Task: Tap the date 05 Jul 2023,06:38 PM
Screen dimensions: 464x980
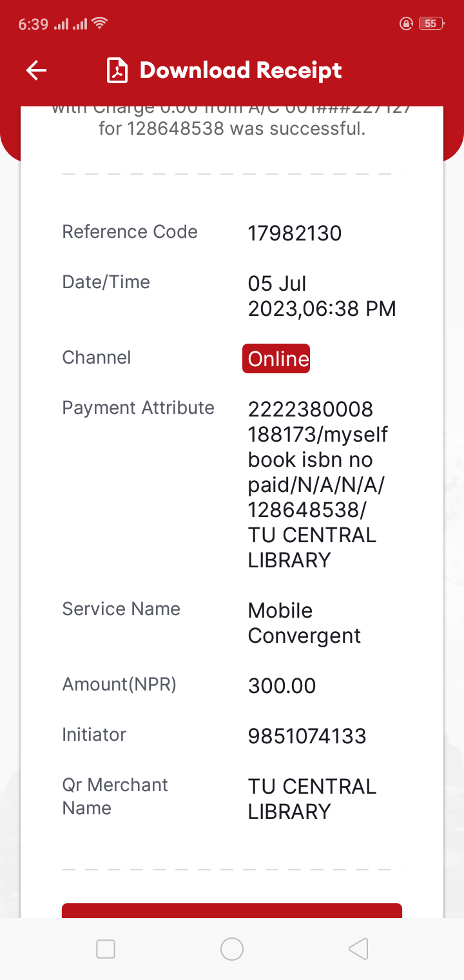Action: (322, 297)
